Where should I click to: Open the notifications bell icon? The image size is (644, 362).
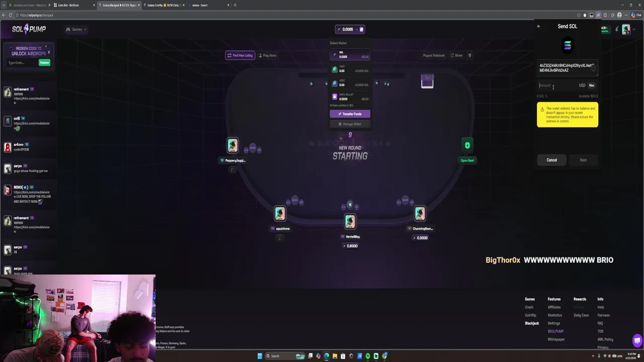(x=617, y=29)
